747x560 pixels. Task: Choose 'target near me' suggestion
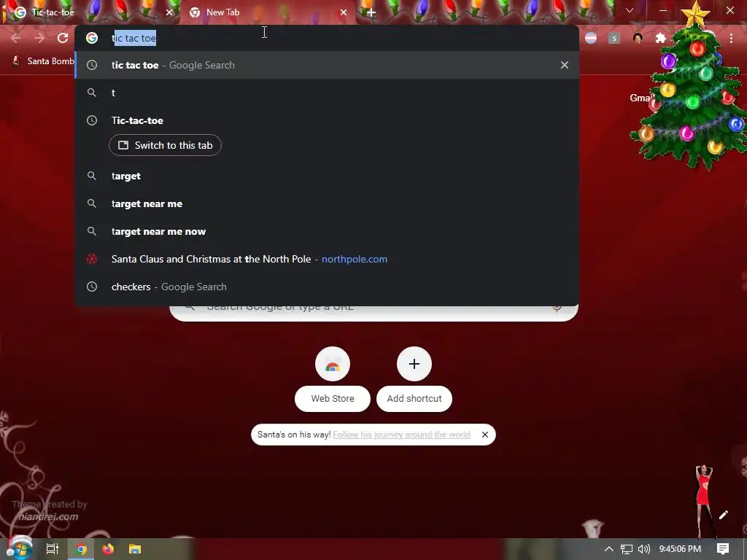[x=327, y=204]
